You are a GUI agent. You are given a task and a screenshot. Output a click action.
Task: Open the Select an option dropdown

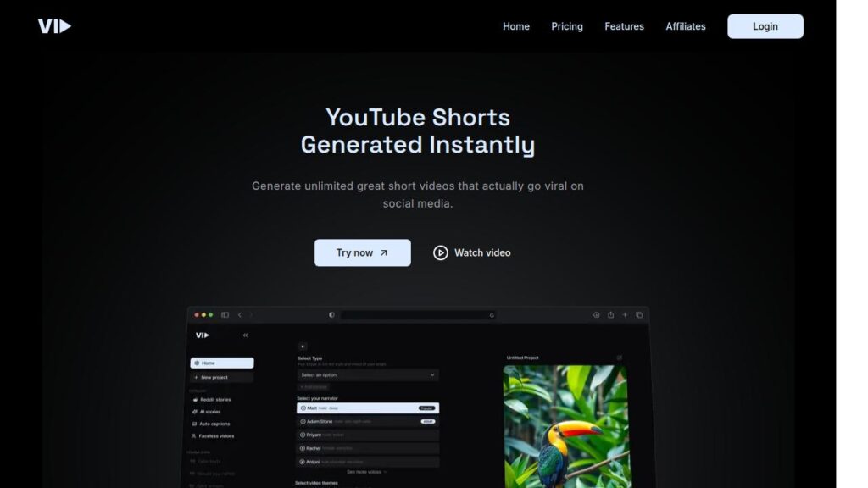[x=368, y=374]
